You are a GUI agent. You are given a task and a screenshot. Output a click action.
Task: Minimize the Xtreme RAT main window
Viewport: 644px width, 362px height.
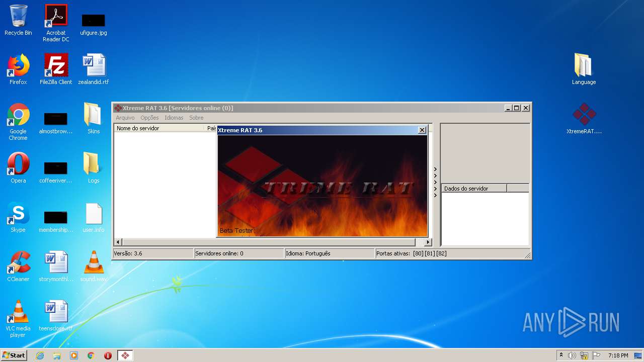(x=509, y=108)
